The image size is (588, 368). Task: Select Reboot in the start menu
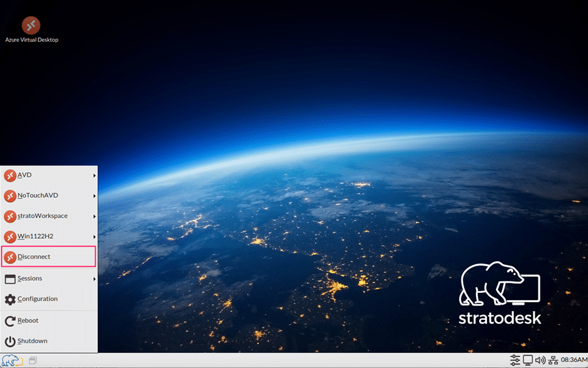point(49,320)
